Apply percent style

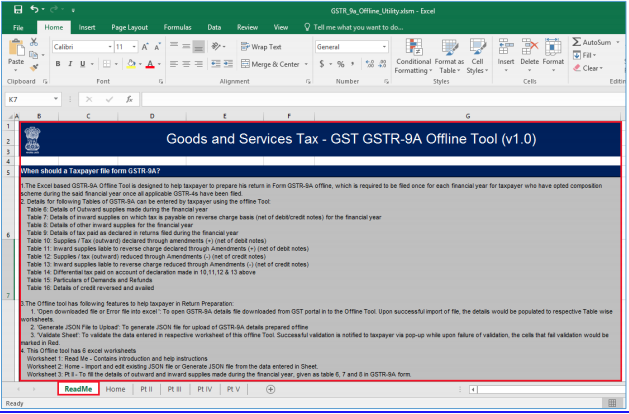click(341, 64)
